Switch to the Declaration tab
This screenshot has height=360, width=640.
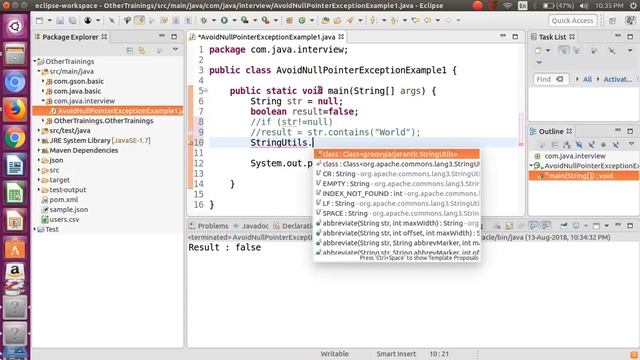pyautogui.click(x=293, y=226)
